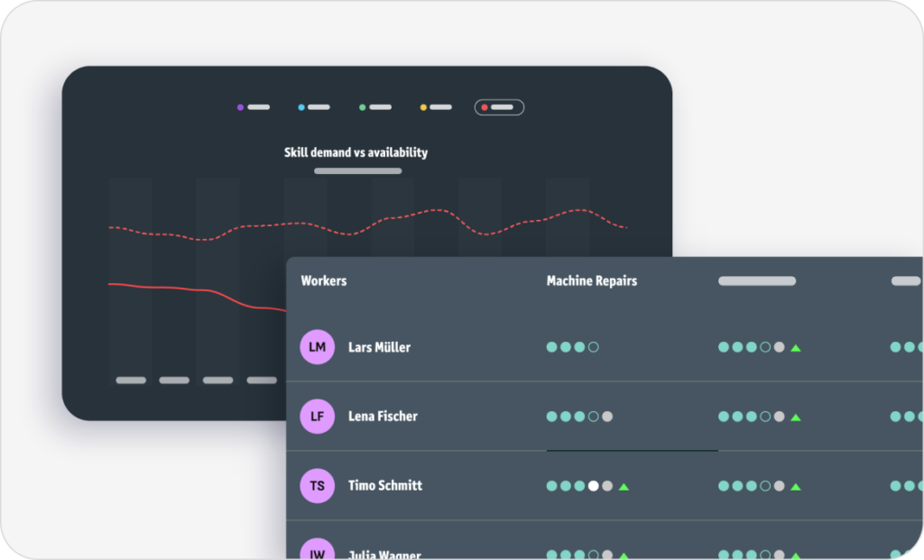Open the Skill demand vs availability chart title
The image size is (924, 560).
pos(356,151)
